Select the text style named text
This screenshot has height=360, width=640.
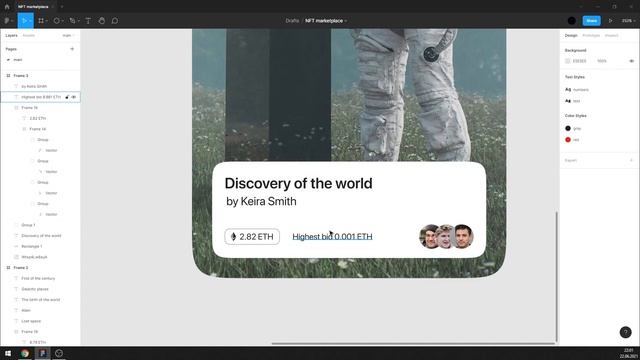(x=576, y=101)
